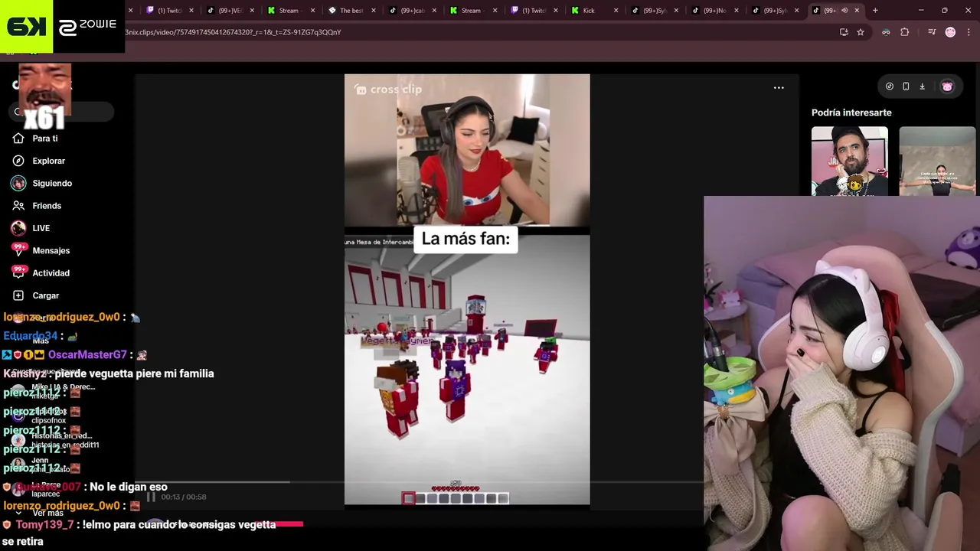Screen dimensions: 980x551
Task: Go to the Siguiendo feed
Action: (52, 183)
